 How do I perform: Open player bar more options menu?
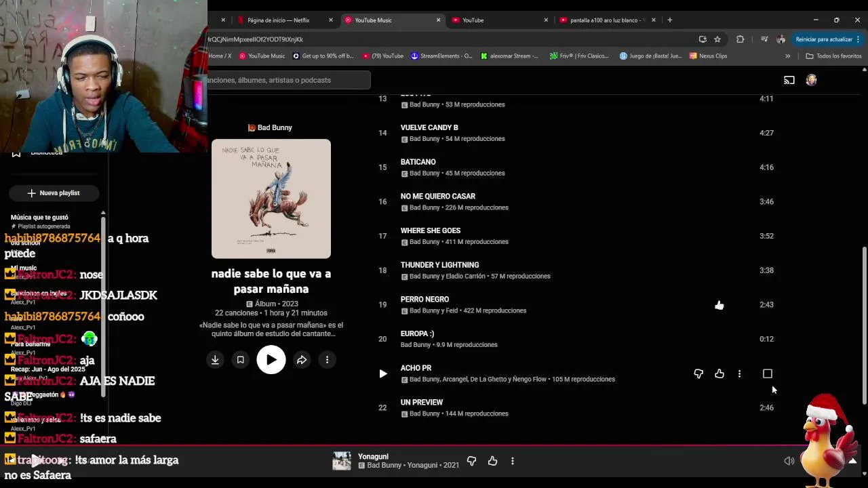coord(513,461)
